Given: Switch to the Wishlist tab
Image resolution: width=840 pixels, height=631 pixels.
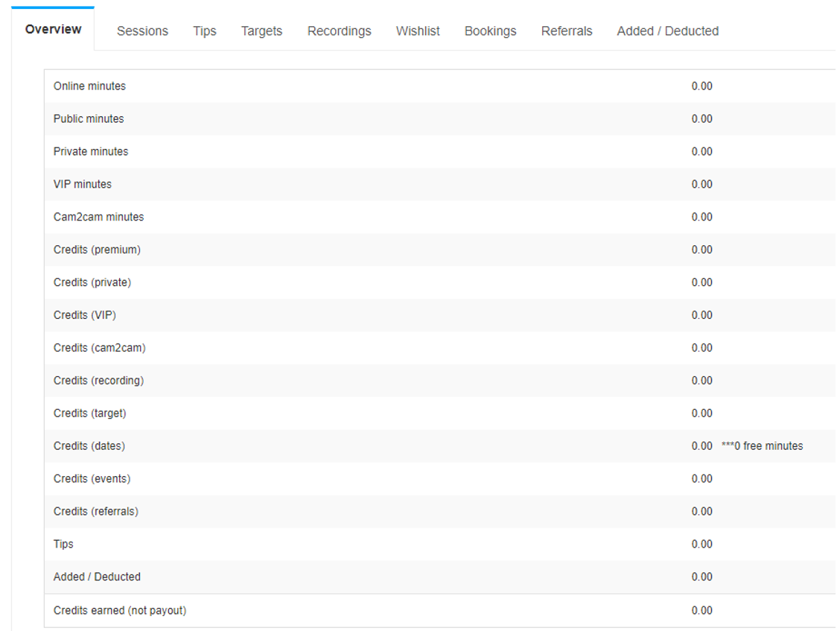Looking at the screenshot, I should (x=418, y=31).
